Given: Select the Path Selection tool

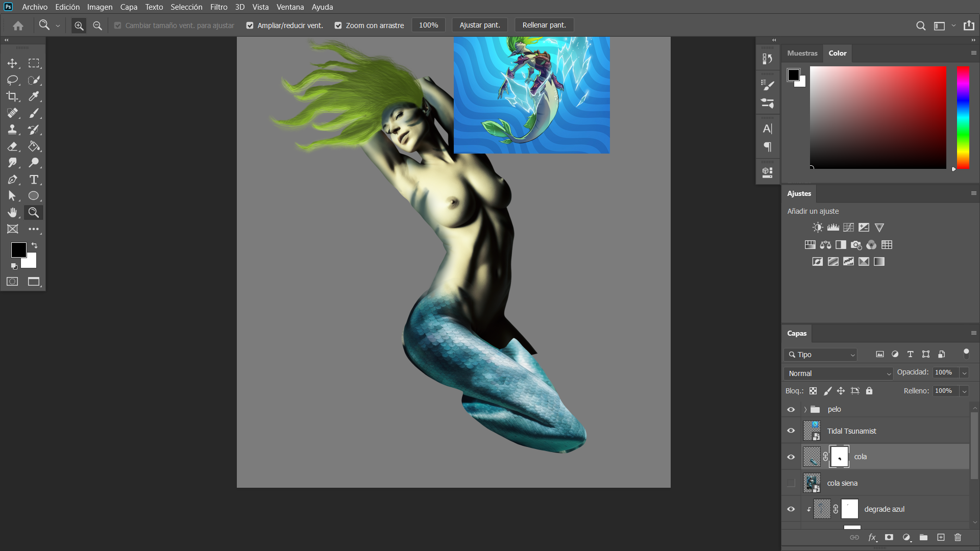Looking at the screenshot, I should point(12,196).
